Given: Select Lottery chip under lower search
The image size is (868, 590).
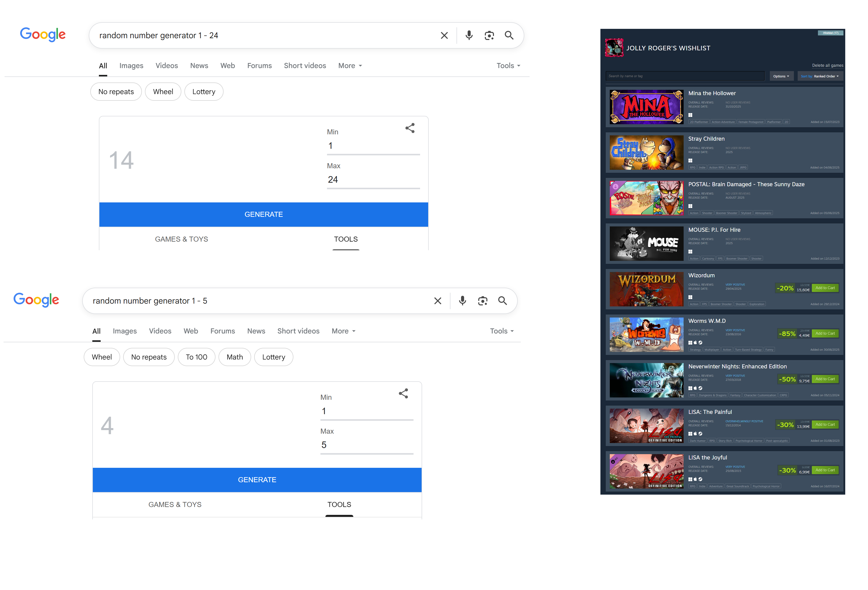Looking at the screenshot, I should click(x=273, y=357).
